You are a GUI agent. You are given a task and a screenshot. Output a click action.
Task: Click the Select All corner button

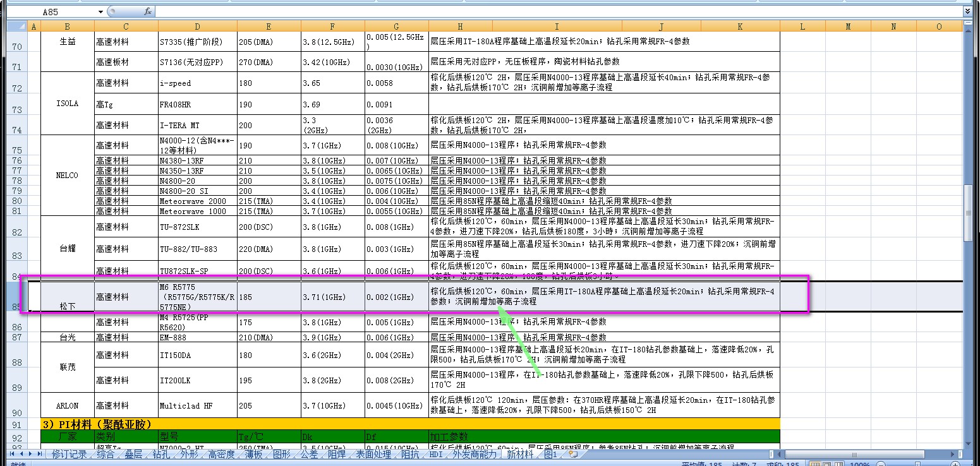[17, 26]
